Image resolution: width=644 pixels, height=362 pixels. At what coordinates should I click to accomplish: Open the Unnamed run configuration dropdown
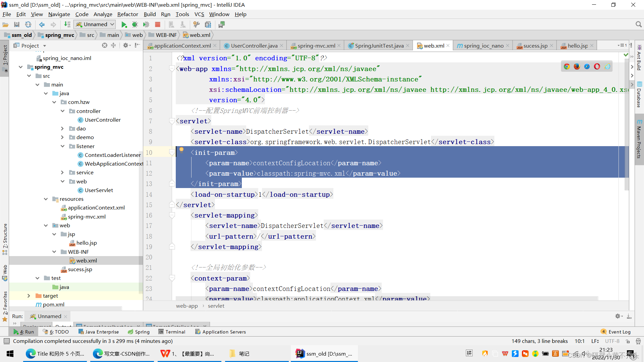pyautogui.click(x=94, y=24)
